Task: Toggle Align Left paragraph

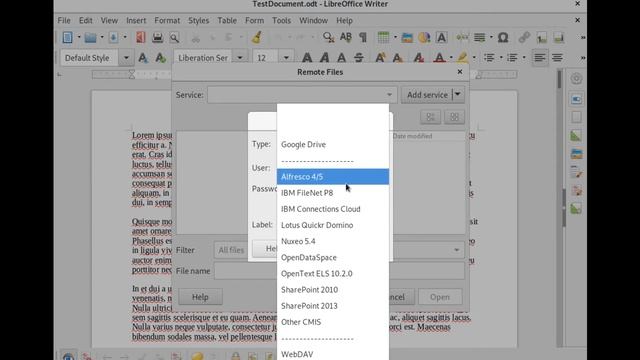Action: 540,58
